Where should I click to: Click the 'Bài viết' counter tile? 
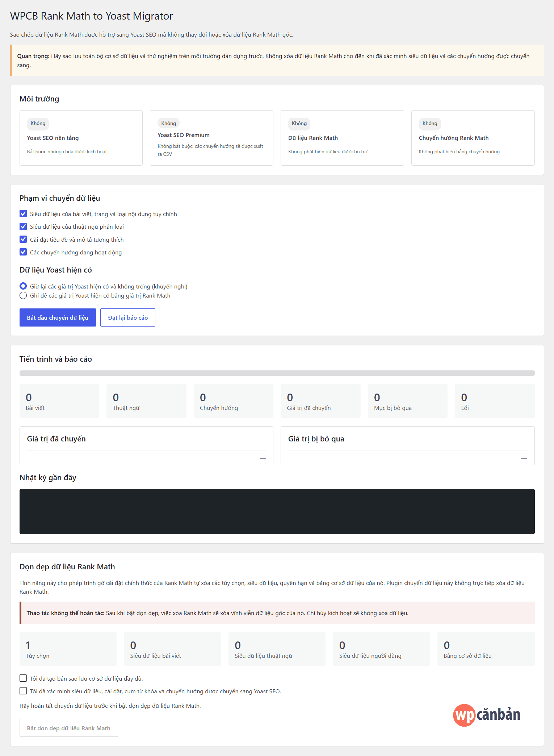coord(59,401)
